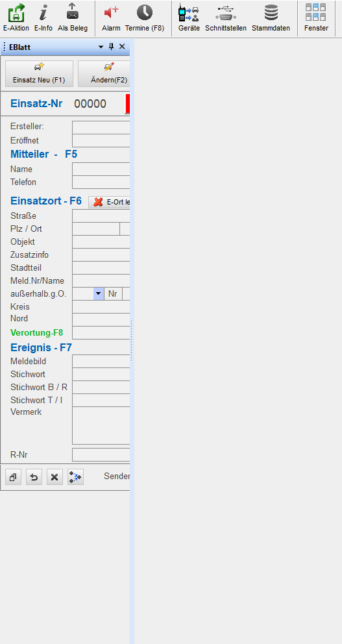Open the Geräte radio icon
This screenshot has width=342, height=644.
(189, 13)
